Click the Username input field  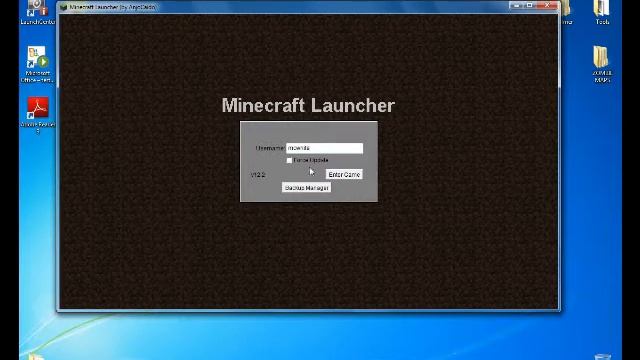(x=324, y=148)
